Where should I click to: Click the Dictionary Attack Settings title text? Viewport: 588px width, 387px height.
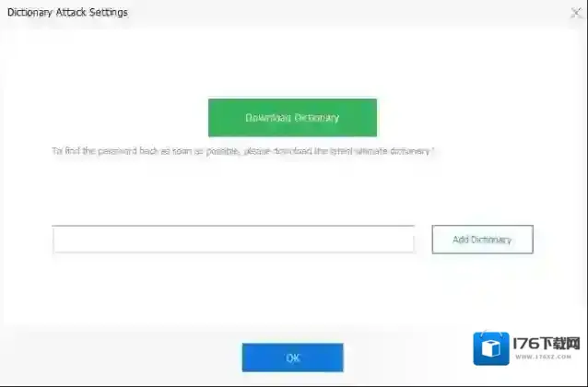click(x=67, y=12)
